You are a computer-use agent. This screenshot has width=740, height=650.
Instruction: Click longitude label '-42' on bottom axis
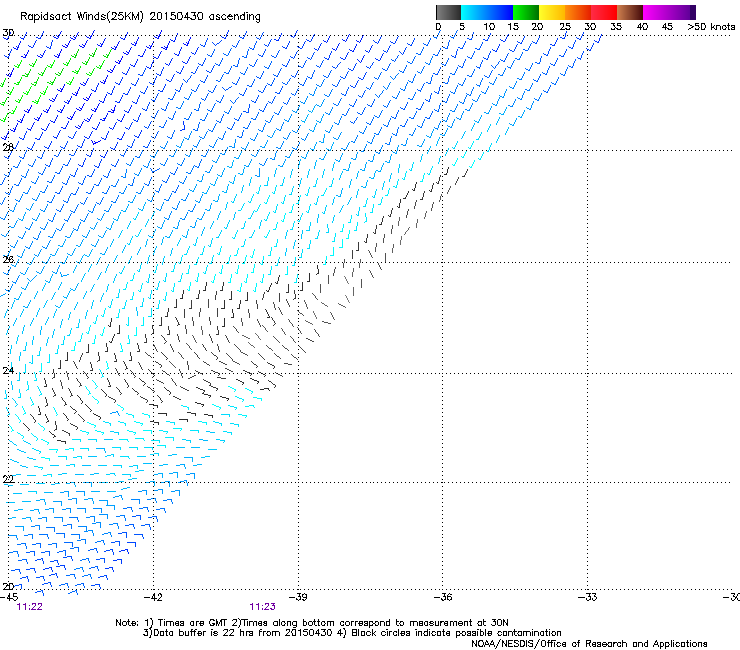(153, 597)
